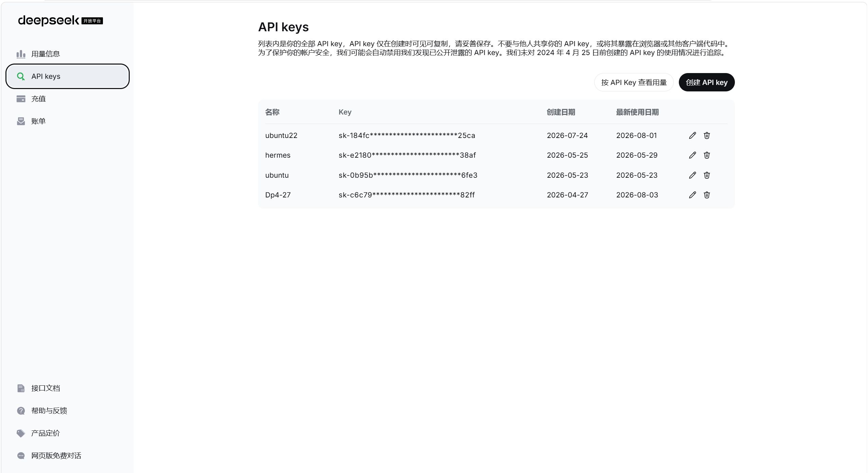This screenshot has height=473, width=868.
Task: Open 网页版免费对话 web chat
Action: click(x=68, y=456)
